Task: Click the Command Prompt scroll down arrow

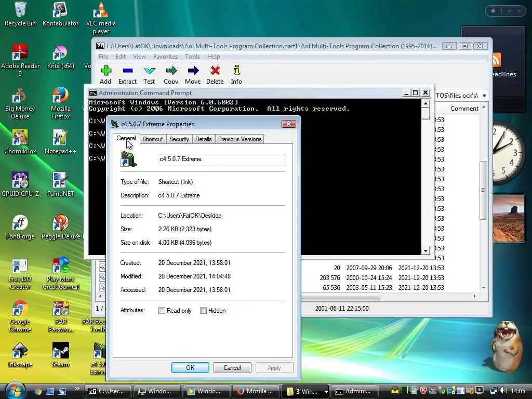Action: pyautogui.click(x=425, y=251)
